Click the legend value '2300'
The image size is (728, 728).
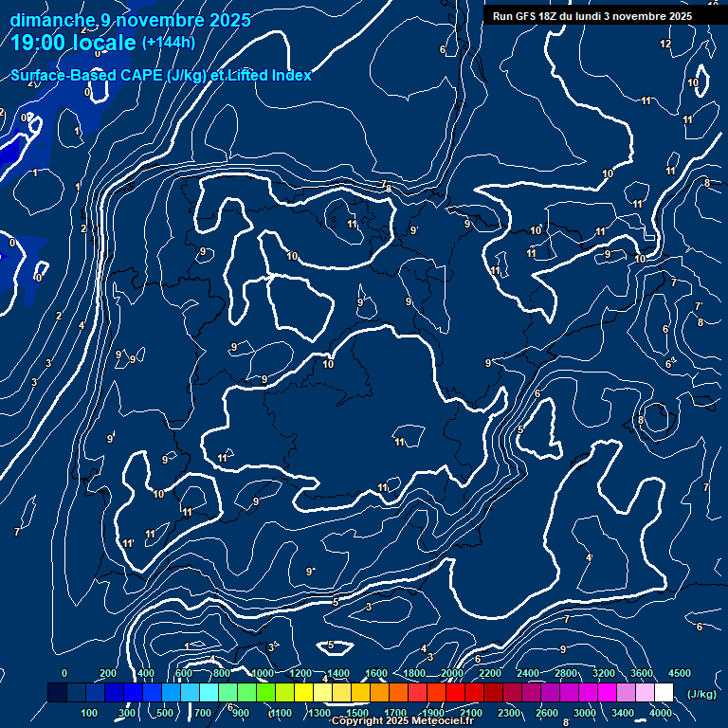[509, 713]
